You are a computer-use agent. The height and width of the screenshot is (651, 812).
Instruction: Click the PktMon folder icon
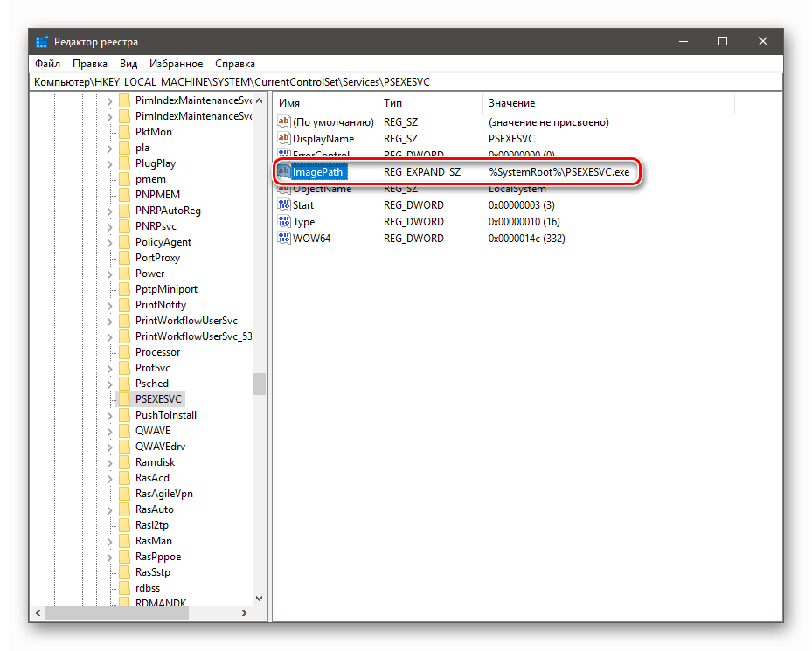click(x=124, y=132)
